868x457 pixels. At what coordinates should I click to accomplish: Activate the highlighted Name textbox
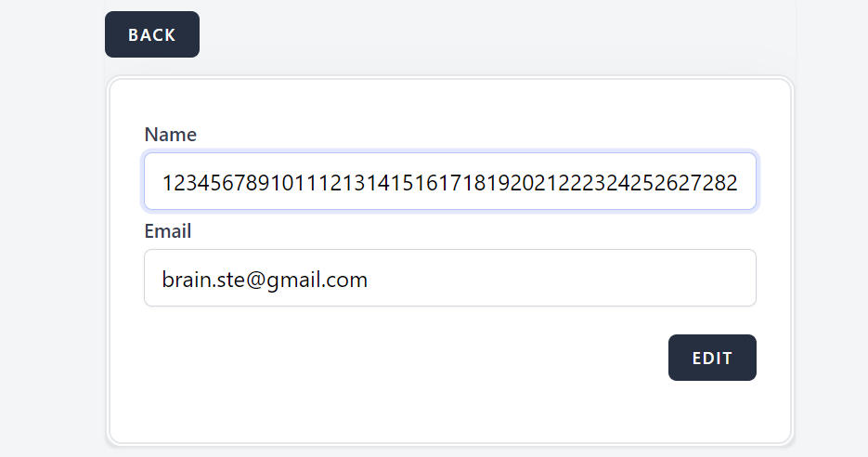pos(449,182)
